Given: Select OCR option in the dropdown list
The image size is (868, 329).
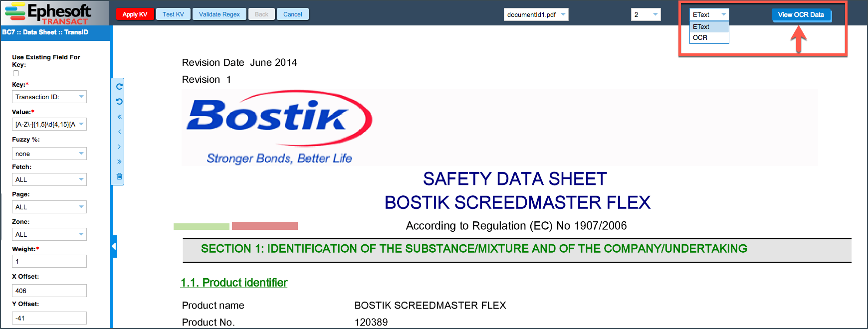Looking at the screenshot, I should click(x=709, y=38).
